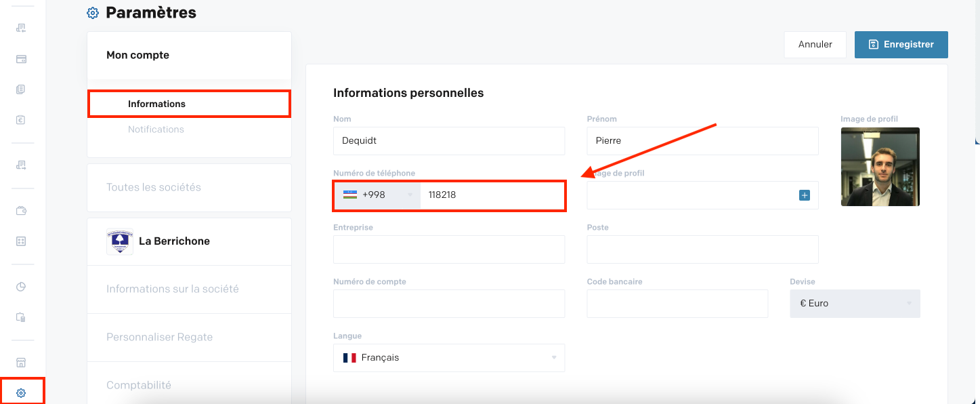Image resolution: width=980 pixels, height=404 pixels.
Task: Open the settings gear icon in sidebar
Action: click(x=21, y=393)
